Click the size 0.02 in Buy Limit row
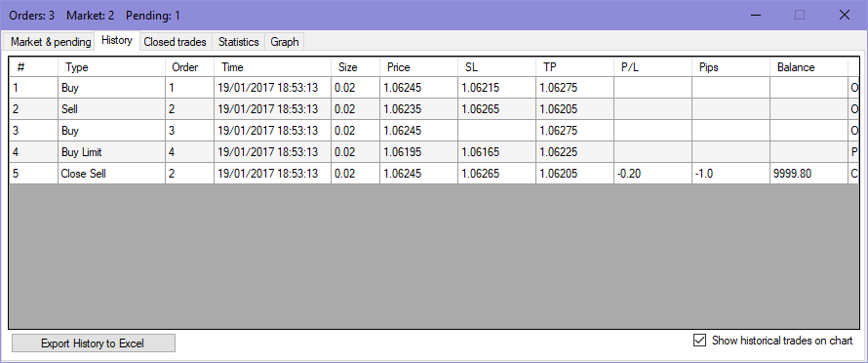This screenshot has height=363, width=868. [x=355, y=152]
